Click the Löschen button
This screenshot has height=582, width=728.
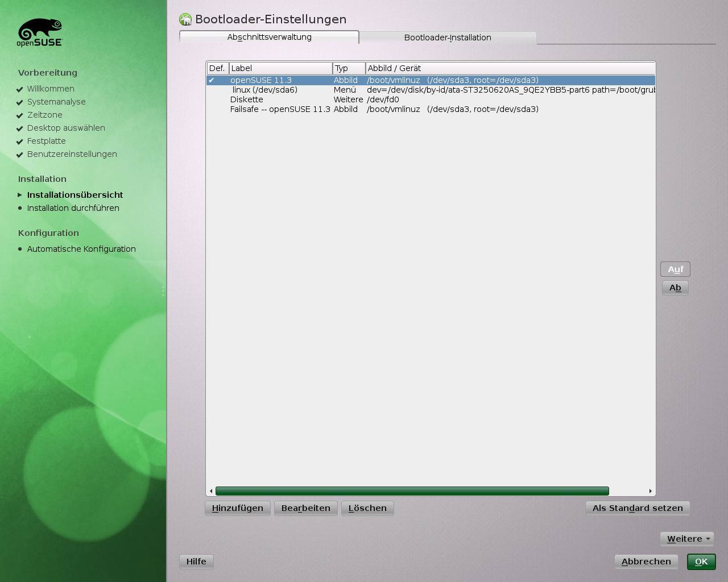(367, 508)
